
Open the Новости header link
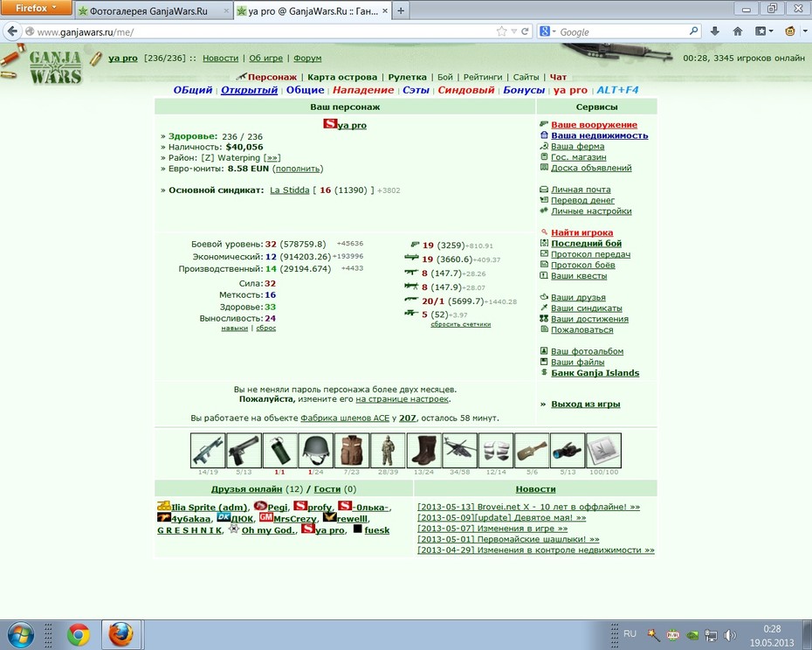(x=221, y=58)
